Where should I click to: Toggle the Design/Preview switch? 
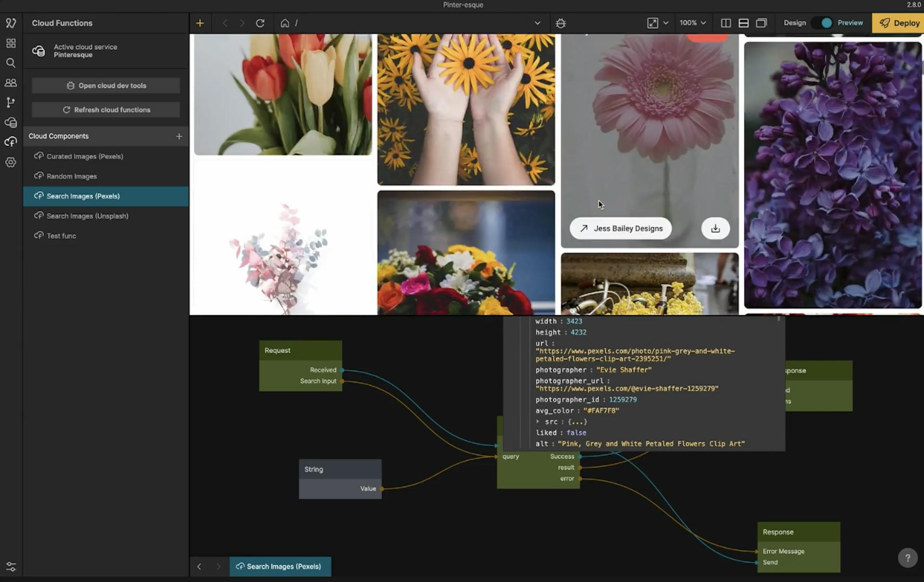pyautogui.click(x=823, y=23)
